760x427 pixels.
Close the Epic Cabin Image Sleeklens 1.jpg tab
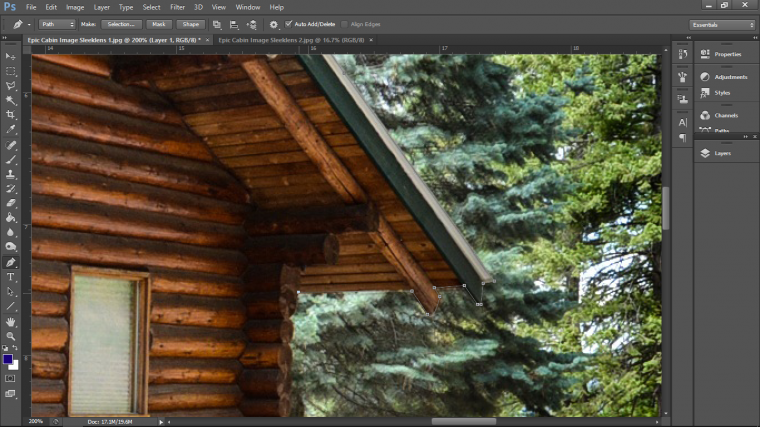point(207,40)
